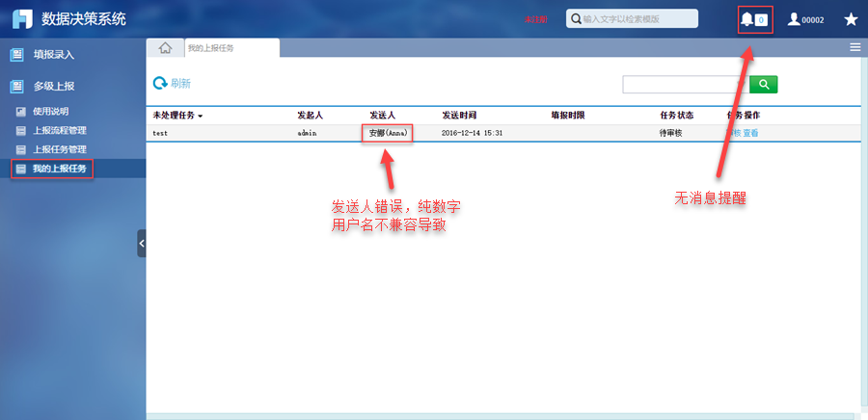Click the 2016-12-14 15:31 send time cell
This screenshot has height=420, width=868.
473,133
